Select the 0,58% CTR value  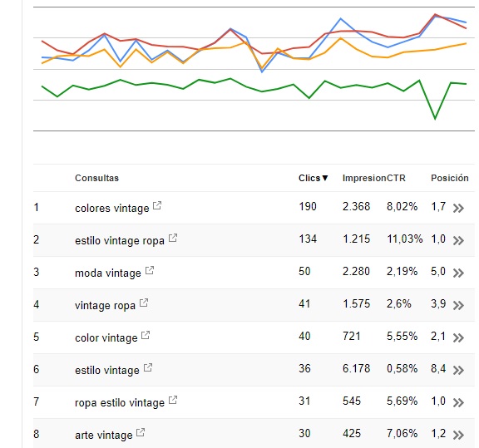click(x=402, y=368)
